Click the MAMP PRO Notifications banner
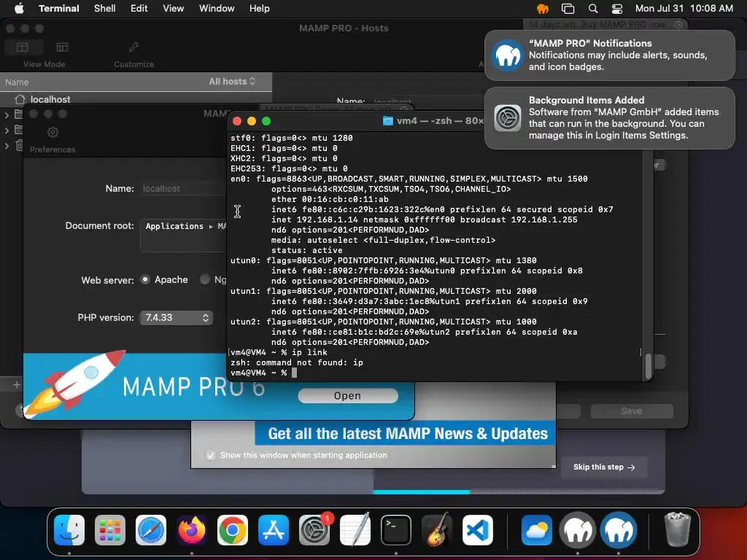 pyautogui.click(x=610, y=55)
